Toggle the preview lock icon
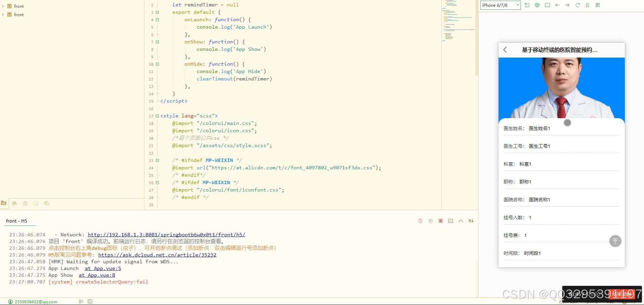644x305 pixels. pyautogui.click(x=587, y=5)
